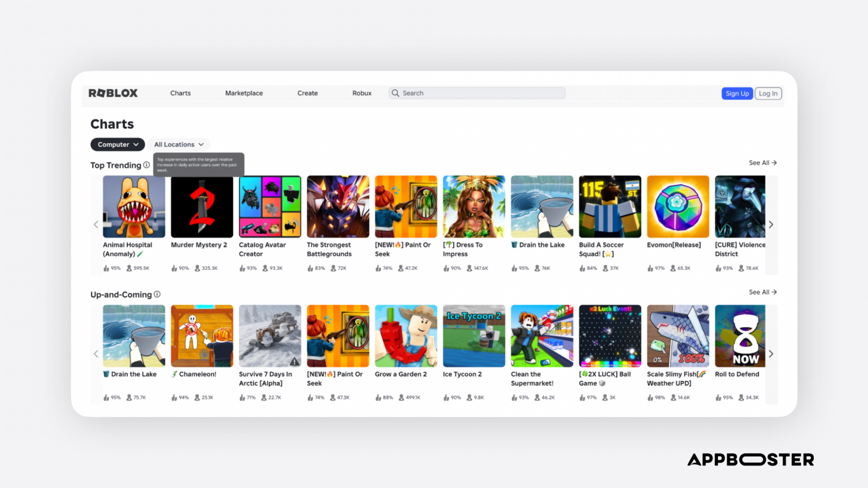Click the Roblox logo
Viewport: 868px width, 488px height.
coord(113,93)
